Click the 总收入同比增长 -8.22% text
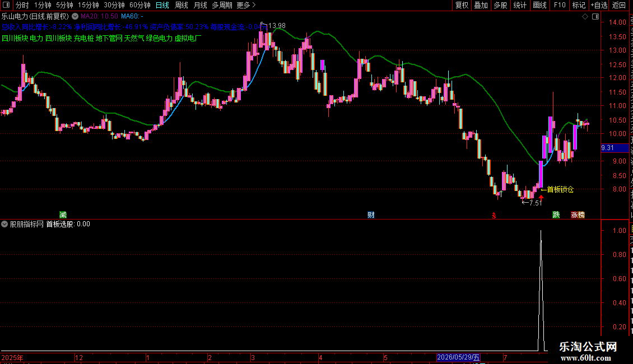Image resolution: width=633 pixels, height=364 pixels. [37, 27]
